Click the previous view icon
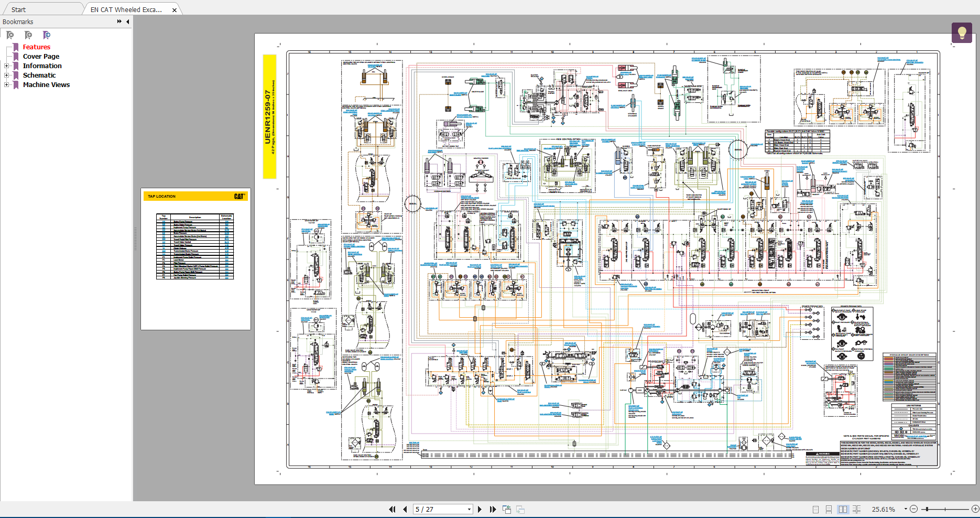 [x=507, y=509]
